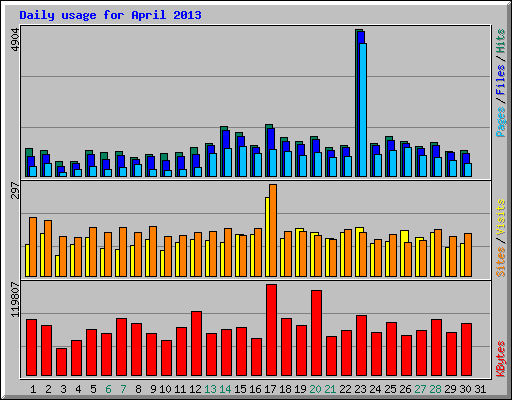Click the red KBytes bar for day 23

pyautogui.click(x=361, y=346)
